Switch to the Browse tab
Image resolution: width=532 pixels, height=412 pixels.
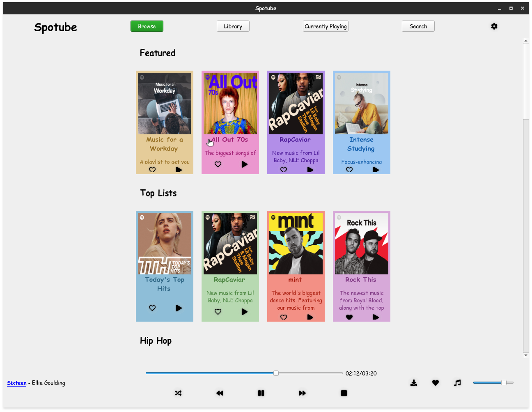click(147, 26)
